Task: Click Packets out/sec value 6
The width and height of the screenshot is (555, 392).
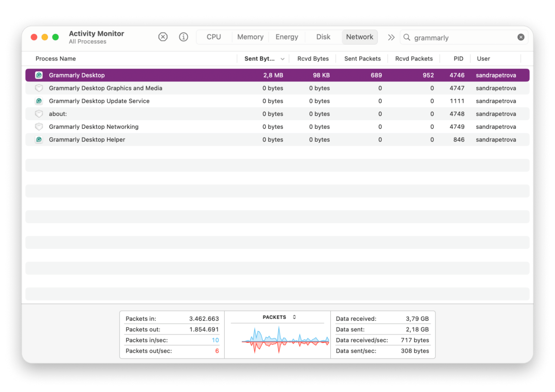Action: coord(217,351)
